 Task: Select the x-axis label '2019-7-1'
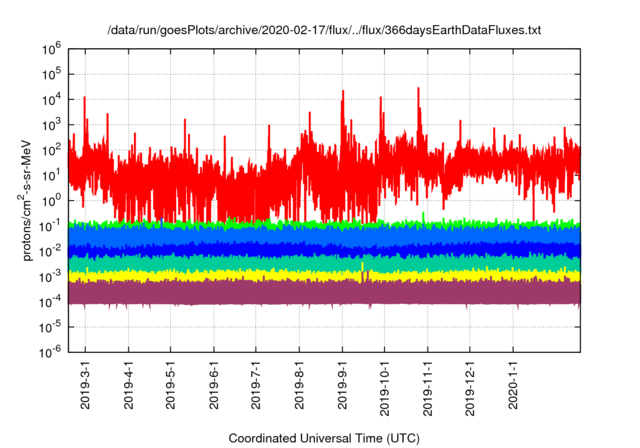coord(256,385)
